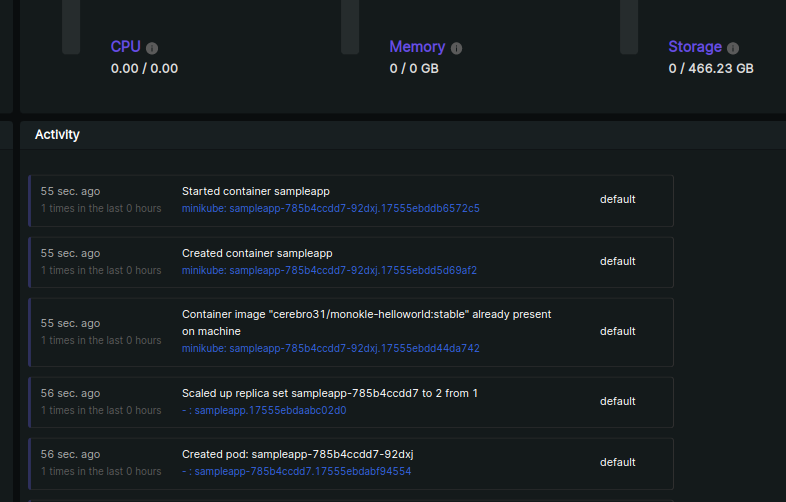Viewport: 786px width, 502px height.
Task: Click the info icon next to Memory
Action: coord(456,48)
